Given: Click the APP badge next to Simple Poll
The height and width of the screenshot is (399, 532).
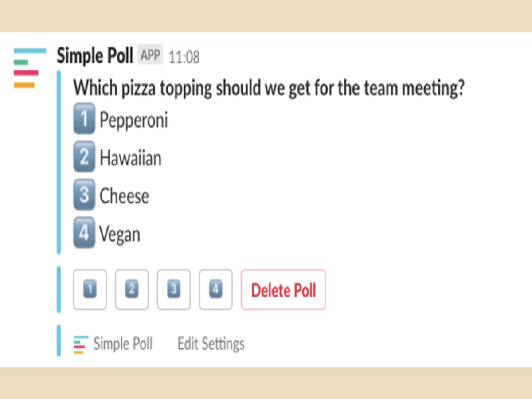Looking at the screenshot, I should point(150,55).
